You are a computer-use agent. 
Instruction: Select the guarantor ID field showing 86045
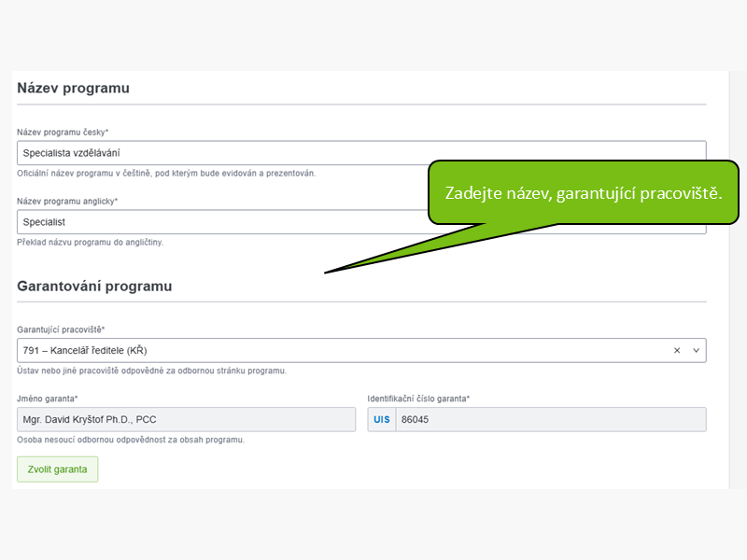(x=551, y=419)
